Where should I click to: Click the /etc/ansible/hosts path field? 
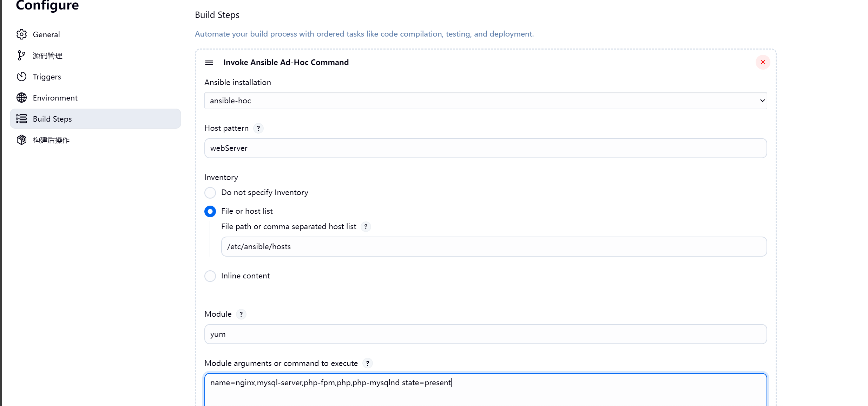[x=494, y=246]
